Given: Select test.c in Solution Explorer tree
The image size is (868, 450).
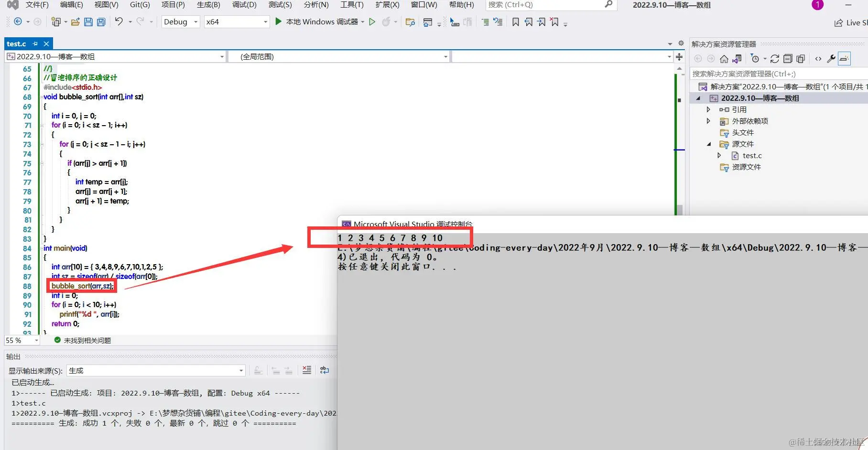Looking at the screenshot, I should [x=752, y=155].
